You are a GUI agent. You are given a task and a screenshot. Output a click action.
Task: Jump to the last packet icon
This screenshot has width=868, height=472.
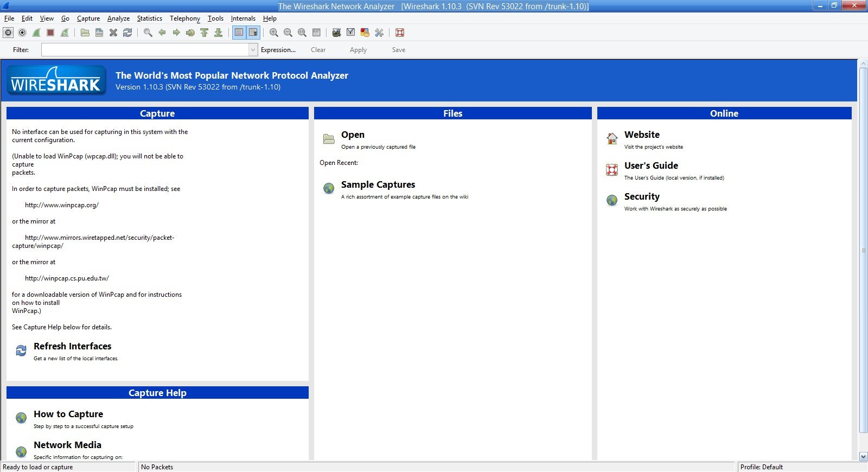[219, 33]
